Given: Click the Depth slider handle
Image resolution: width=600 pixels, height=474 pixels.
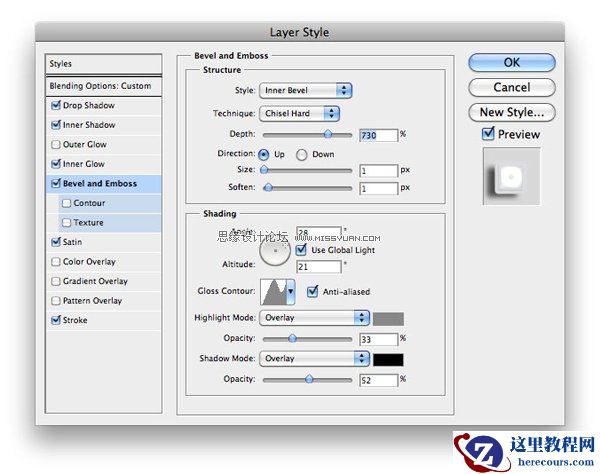Looking at the screenshot, I should pos(328,134).
